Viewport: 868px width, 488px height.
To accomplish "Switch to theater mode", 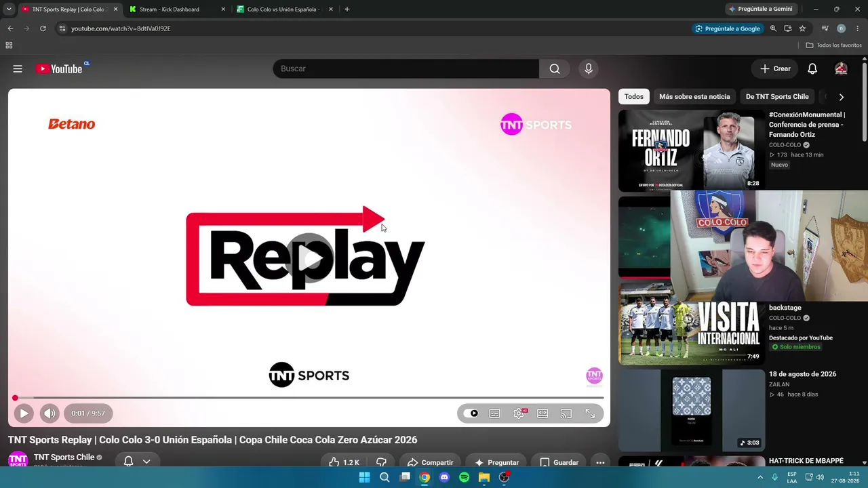I will click(542, 413).
